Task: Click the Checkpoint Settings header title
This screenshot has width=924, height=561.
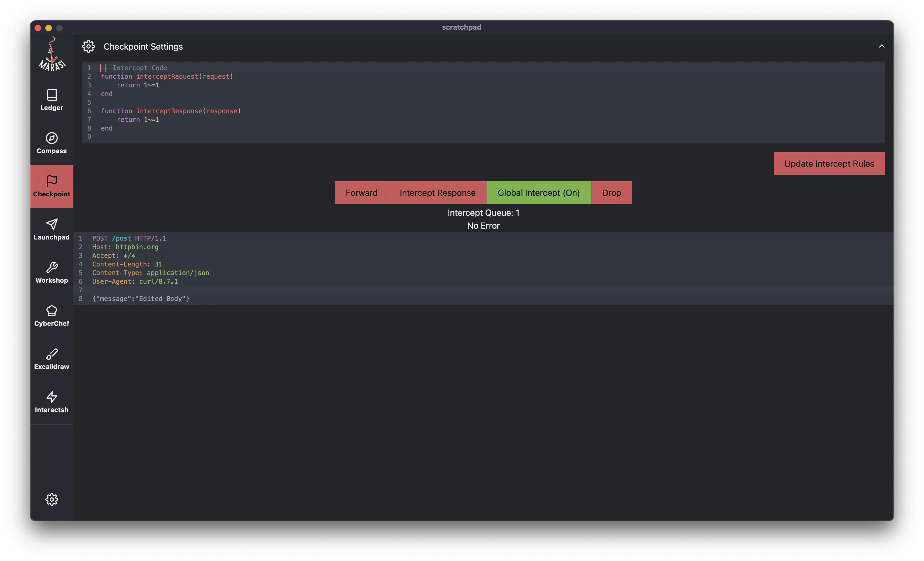Action: pyautogui.click(x=143, y=46)
